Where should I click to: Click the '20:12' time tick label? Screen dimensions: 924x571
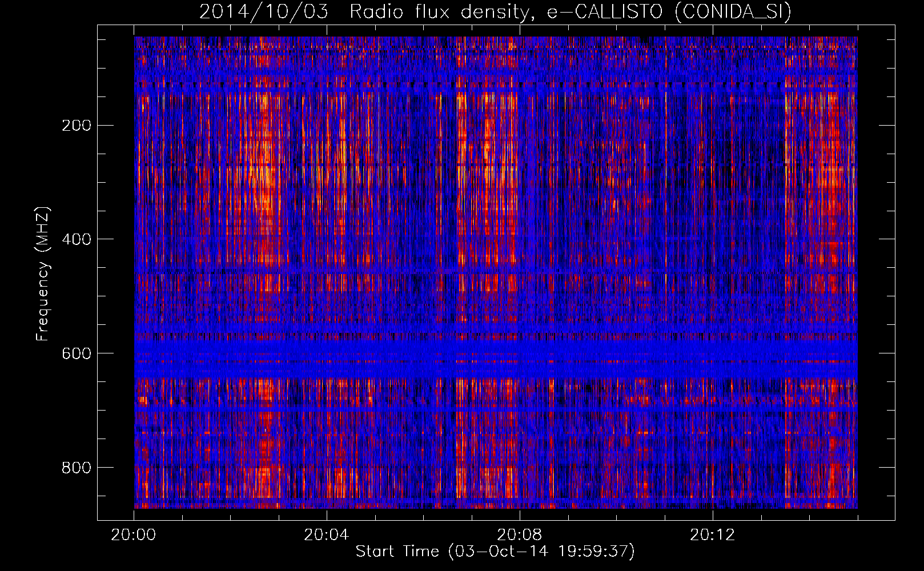pyautogui.click(x=713, y=535)
